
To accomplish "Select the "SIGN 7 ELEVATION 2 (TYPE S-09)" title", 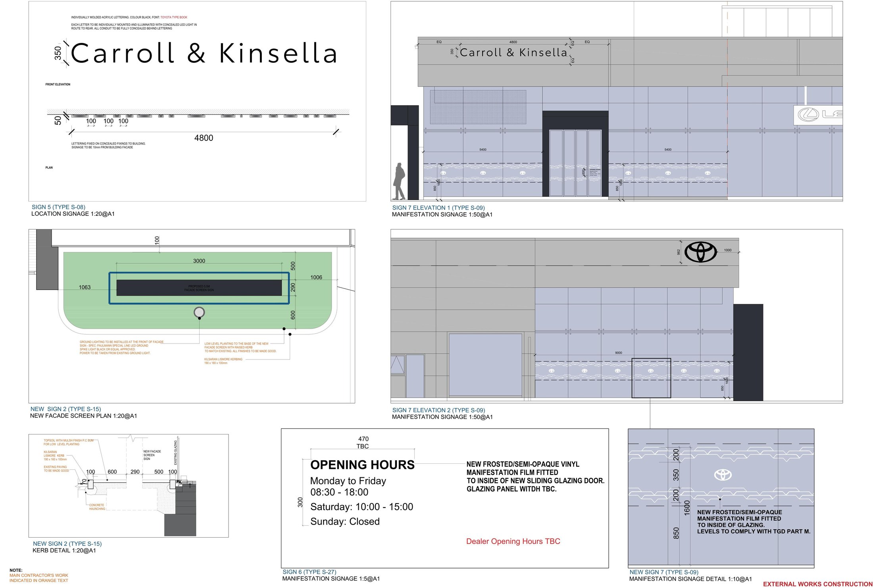I will (x=438, y=410).
